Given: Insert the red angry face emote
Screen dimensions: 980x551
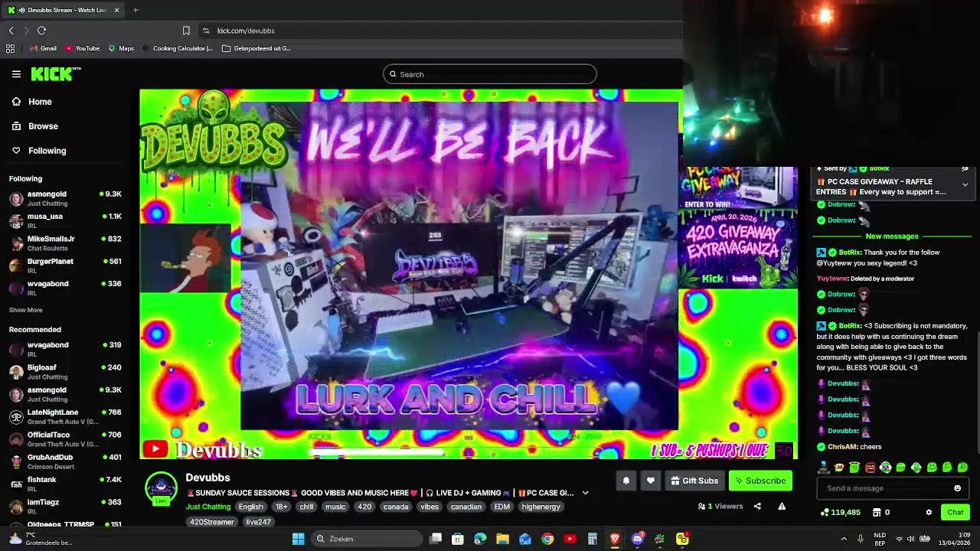Looking at the screenshot, I should pos(870,468).
